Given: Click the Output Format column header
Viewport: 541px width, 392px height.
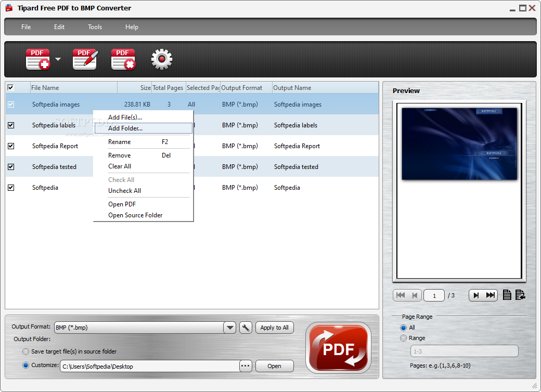Looking at the screenshot, I should click(246, 87).
